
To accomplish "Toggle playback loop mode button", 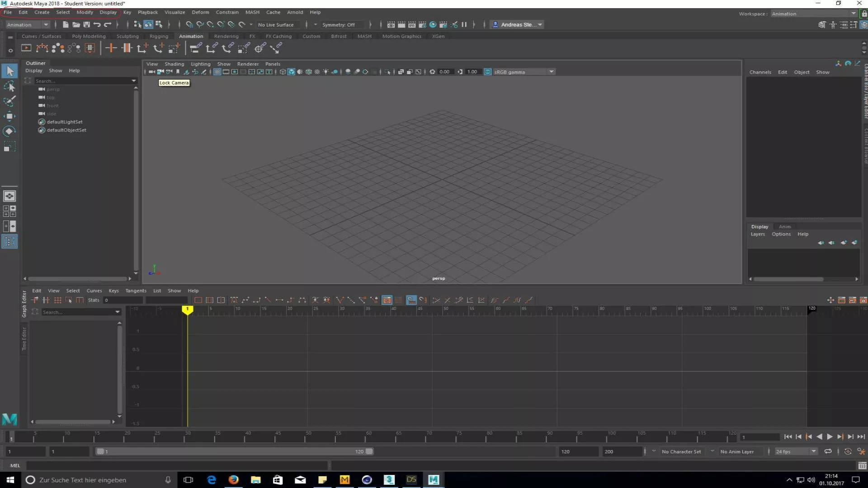I will (828, 451).
